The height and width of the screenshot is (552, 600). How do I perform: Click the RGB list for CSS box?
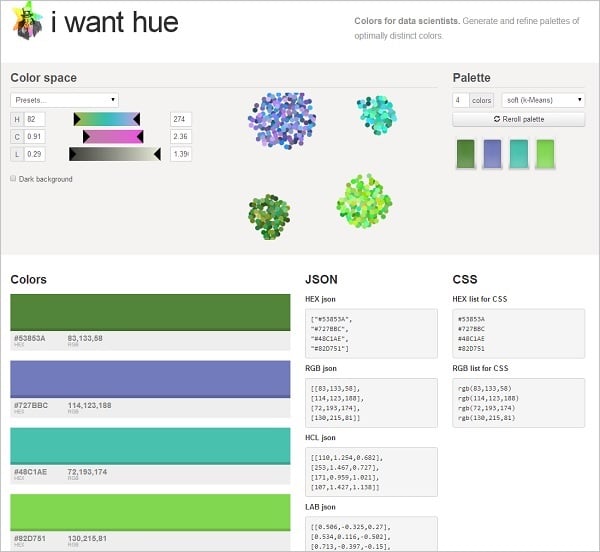point(518,403)
